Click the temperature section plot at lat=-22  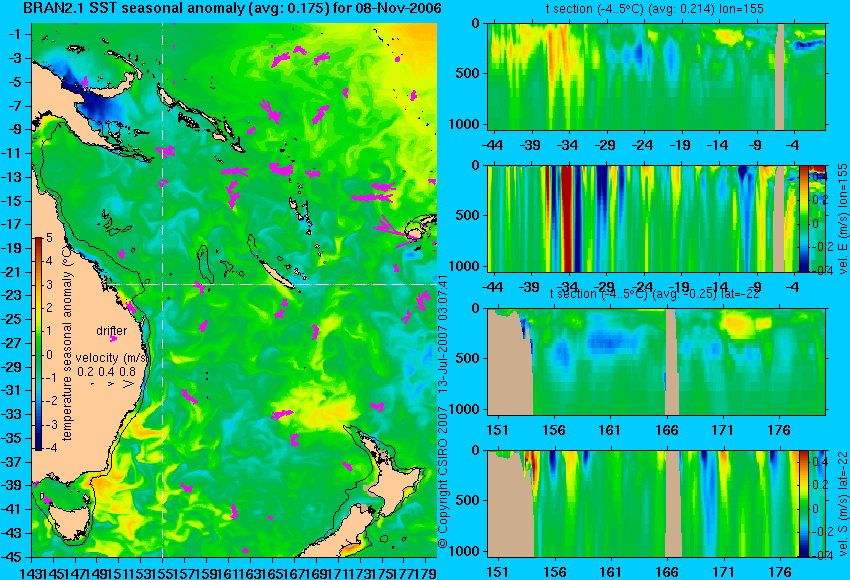[656, 362]
